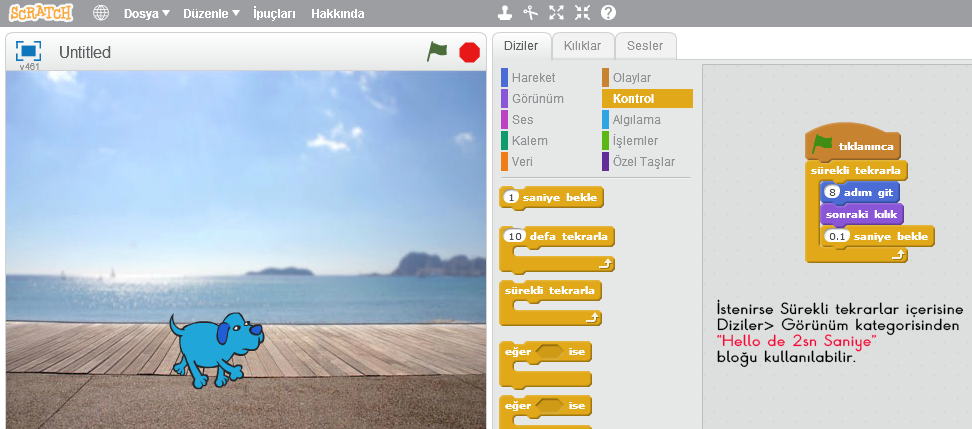Start the project with green flag
Screen dimensions: 972x429
tap(437, 51)
